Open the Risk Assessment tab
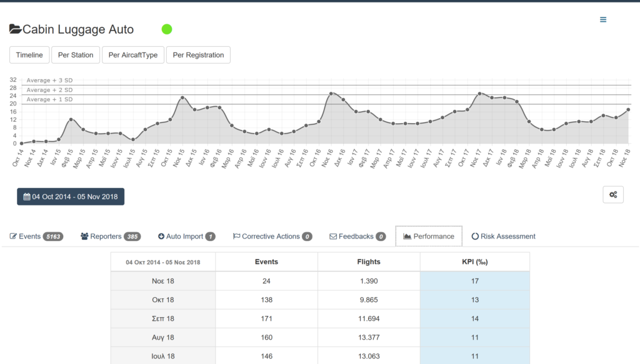 [503, 237]
